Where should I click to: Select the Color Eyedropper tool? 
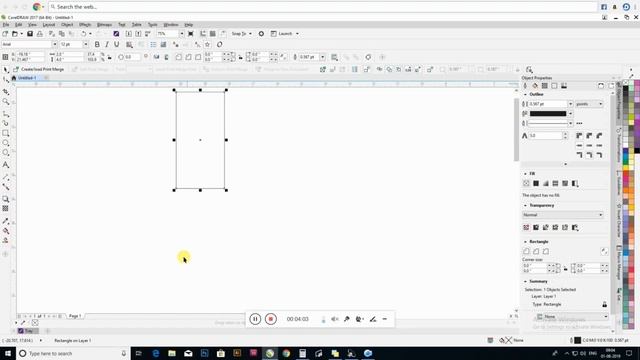[x=6, y=221]
